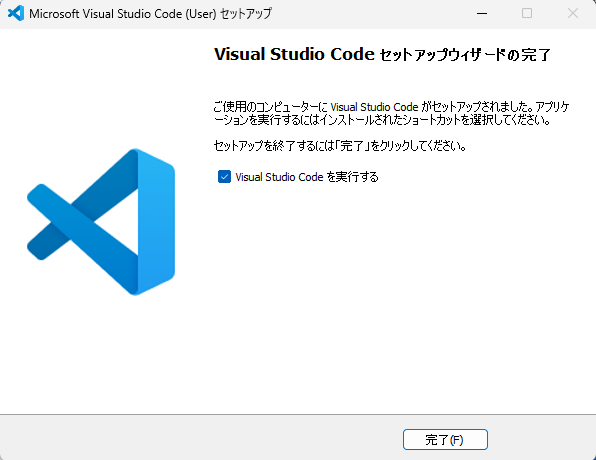This screenshot has width=596, height=460.
Task: Click the paragraph starting ご使用のコンピューターに
Action: (391, 113)
